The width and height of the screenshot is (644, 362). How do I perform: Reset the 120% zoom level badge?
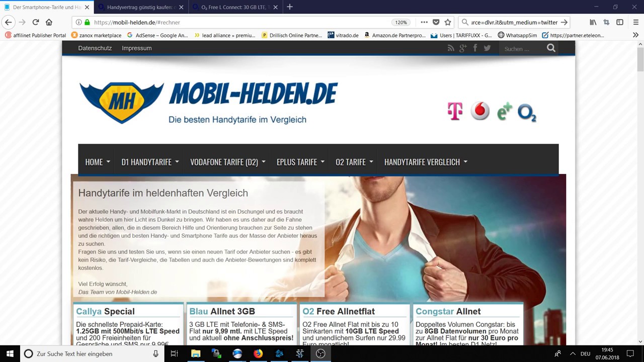[400, 22]
